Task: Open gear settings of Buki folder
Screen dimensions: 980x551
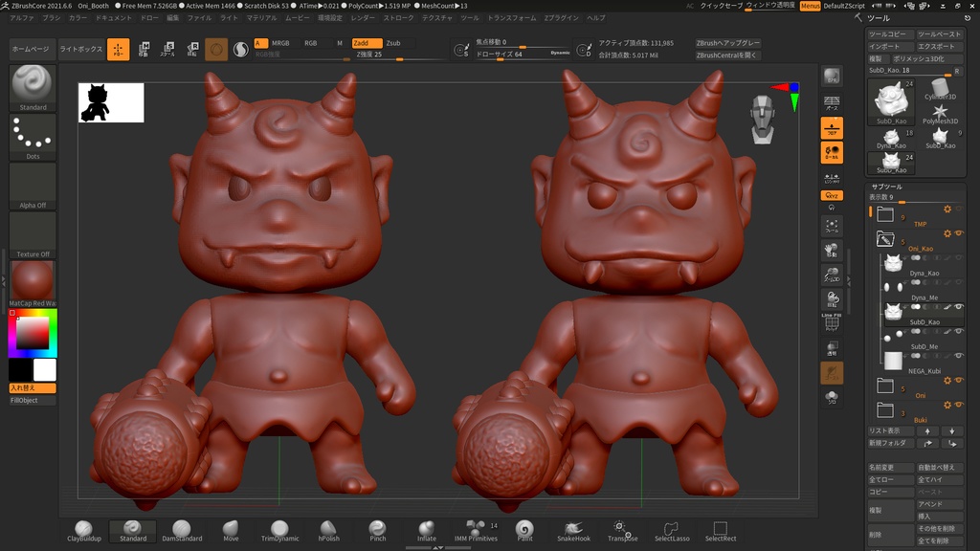Action: pyautogui.click(x=947, y=405)
